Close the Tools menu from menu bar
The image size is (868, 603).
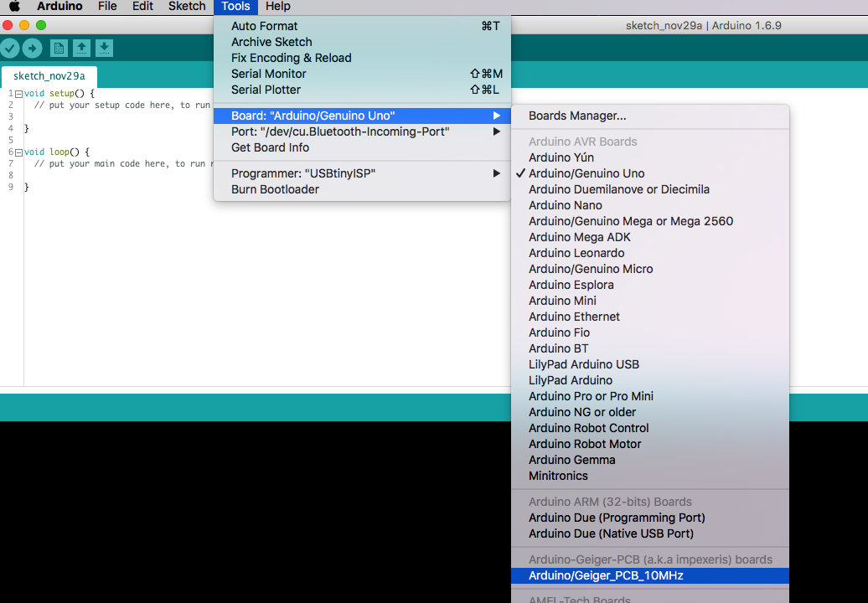pyautogui.click(x=235, y=6)
